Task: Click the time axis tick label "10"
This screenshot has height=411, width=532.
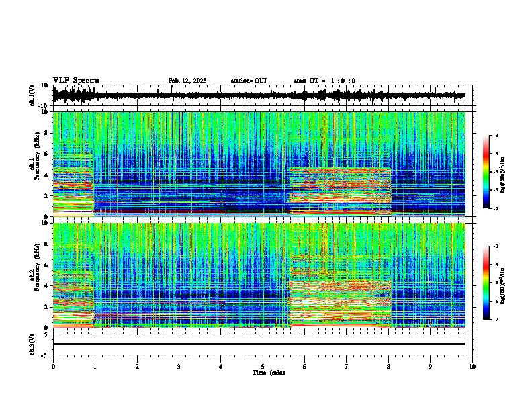Action: pyautogui.click(x=472, y=367)
